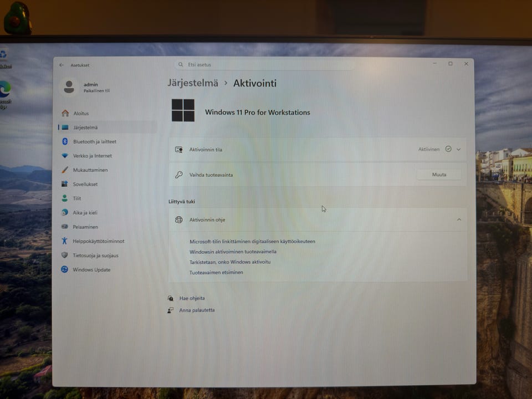Open Helppokäyttötoiminnot settings
This screenshot has height=399, width=532.
click(108, 241)
